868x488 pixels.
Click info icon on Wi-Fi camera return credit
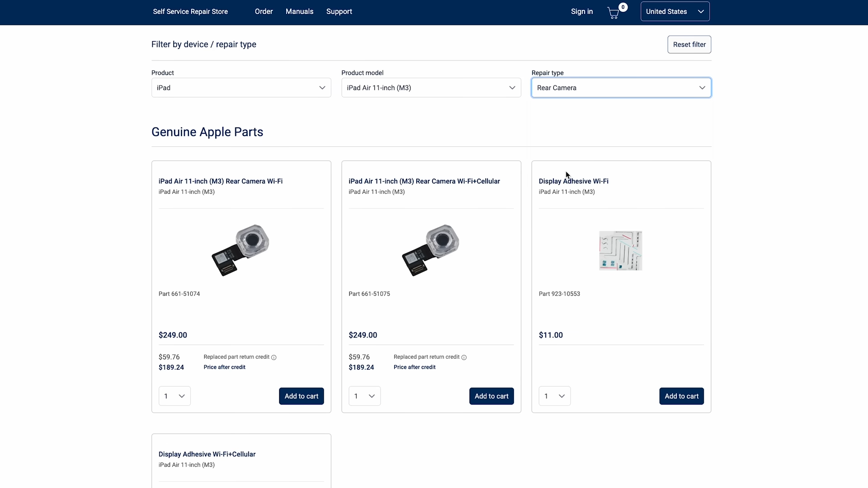pyautogui.click(x=274, y=357)
